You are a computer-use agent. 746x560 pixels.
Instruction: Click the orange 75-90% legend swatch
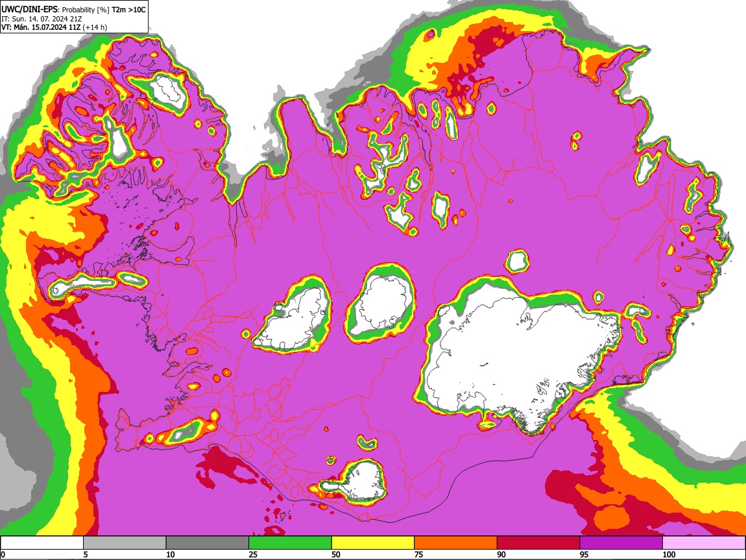point(456,542)
